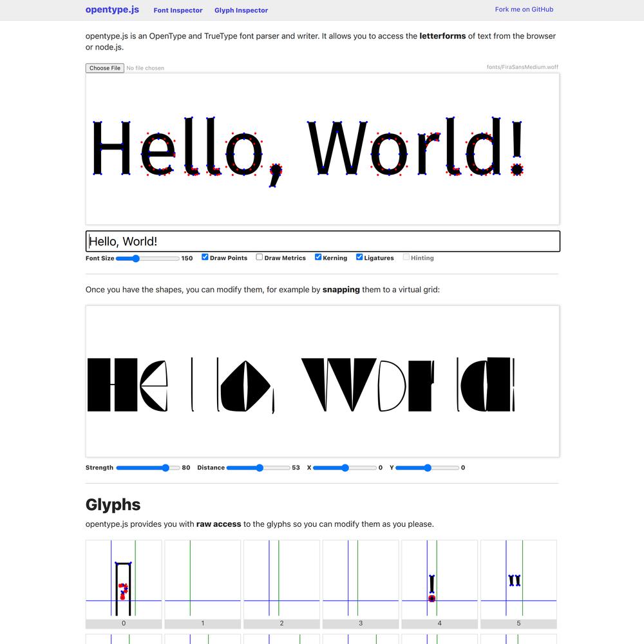Open Fork me on GitHub link
Viewport: 644px width, 644px height.
524,10
